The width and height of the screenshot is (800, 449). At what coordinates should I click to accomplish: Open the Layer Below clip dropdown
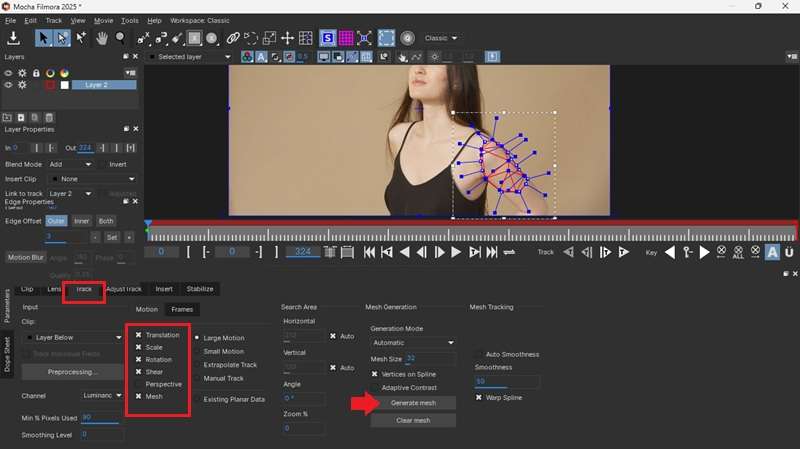click(x=73, y=338)
